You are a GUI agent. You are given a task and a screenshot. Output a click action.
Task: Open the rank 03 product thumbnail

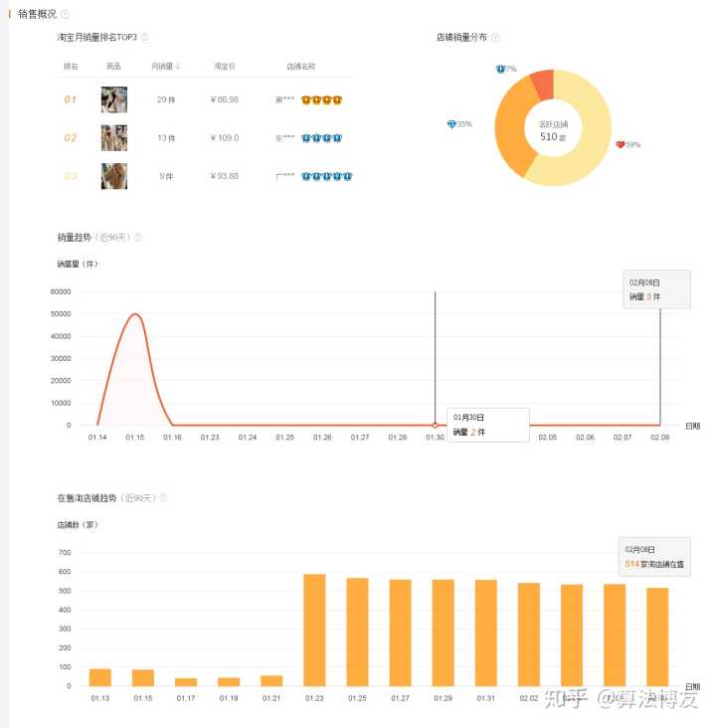click(113, 176)
